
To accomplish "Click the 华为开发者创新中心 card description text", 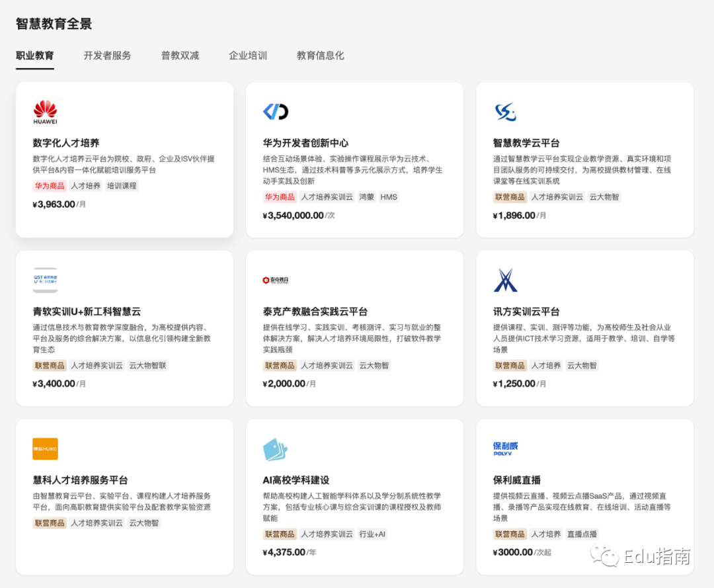I will point(353,170).
